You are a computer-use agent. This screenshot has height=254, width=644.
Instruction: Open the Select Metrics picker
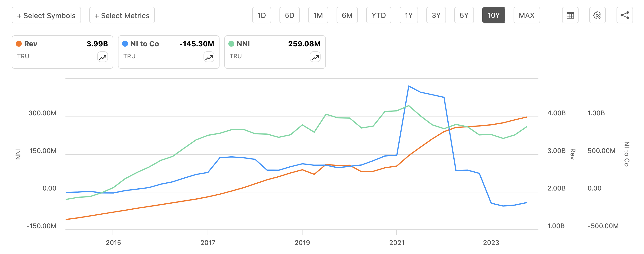point(122,15)
